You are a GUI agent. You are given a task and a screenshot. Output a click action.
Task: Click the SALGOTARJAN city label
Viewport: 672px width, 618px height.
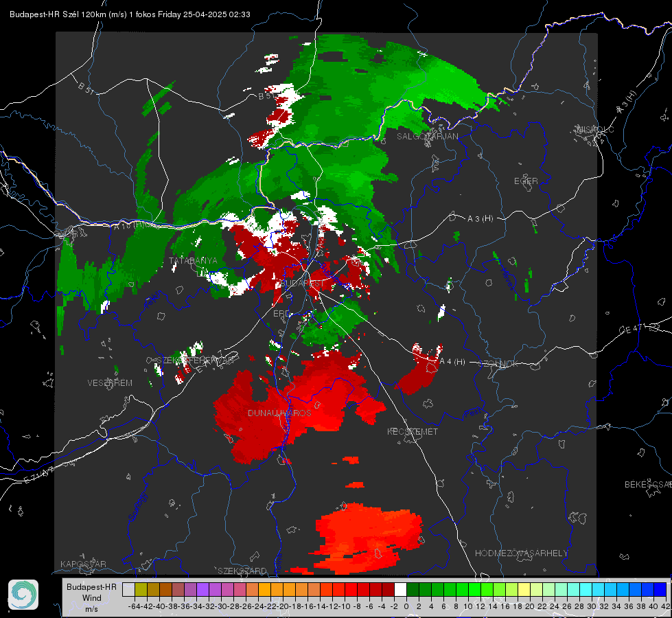427,137
